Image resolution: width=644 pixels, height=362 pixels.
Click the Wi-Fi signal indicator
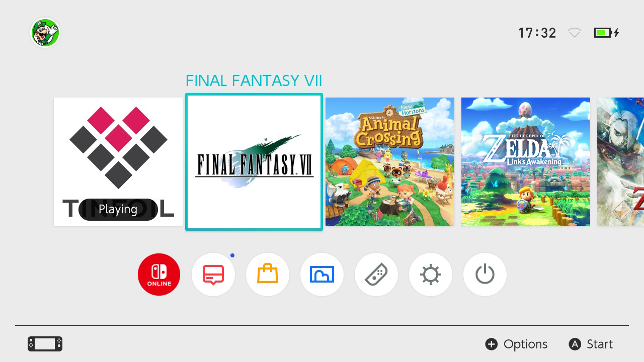coord(575,33)
